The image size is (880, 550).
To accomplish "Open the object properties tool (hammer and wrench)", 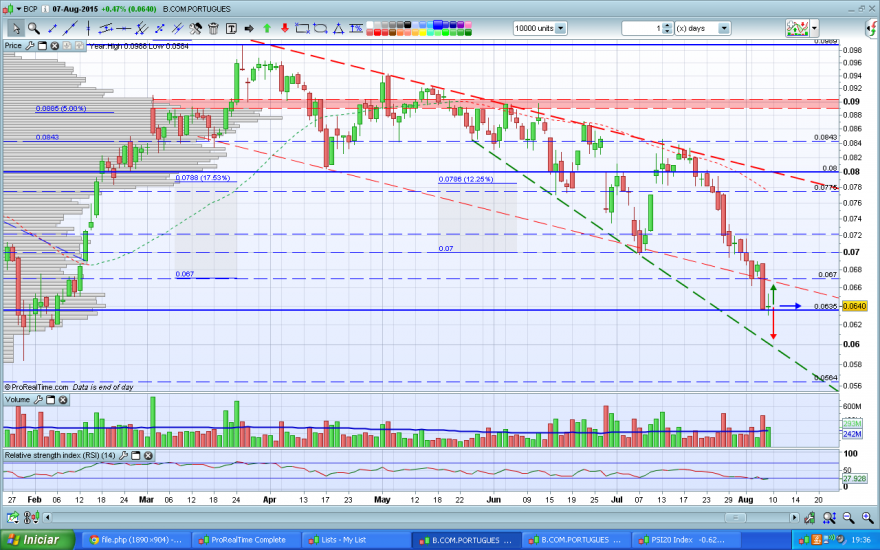I will 195,28.
